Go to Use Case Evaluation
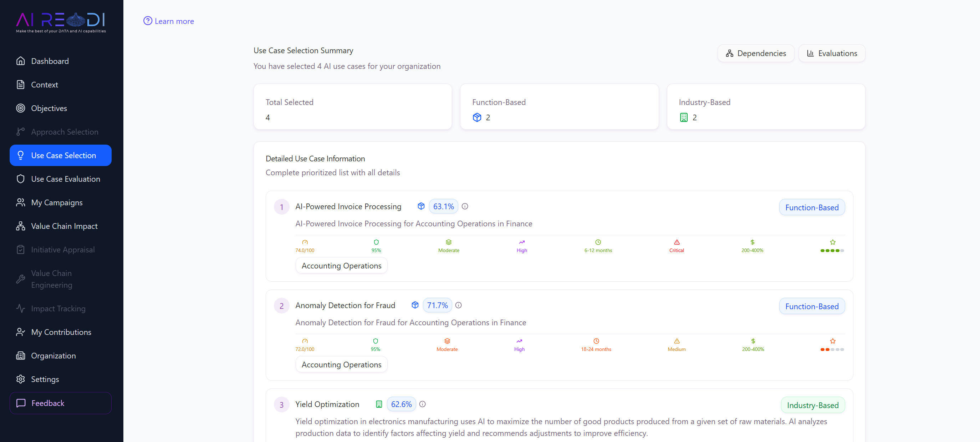Image resolution: width=980 pixels, height=442 pixels. 65,179
